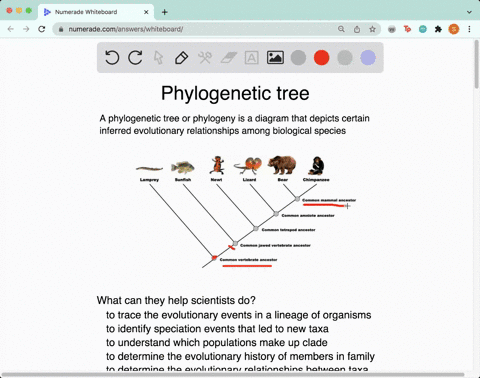
Task: Pick the red color swatch
Action: 322,57
